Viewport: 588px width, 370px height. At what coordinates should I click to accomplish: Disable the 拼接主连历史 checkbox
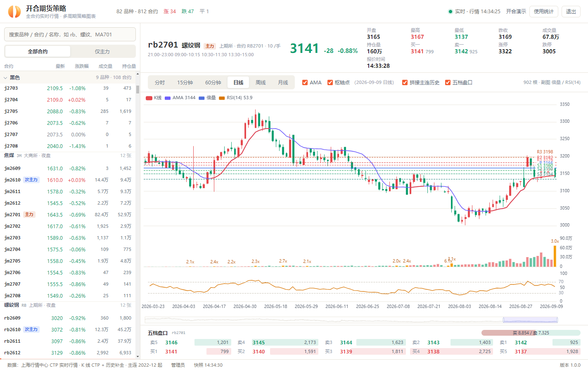405,83
